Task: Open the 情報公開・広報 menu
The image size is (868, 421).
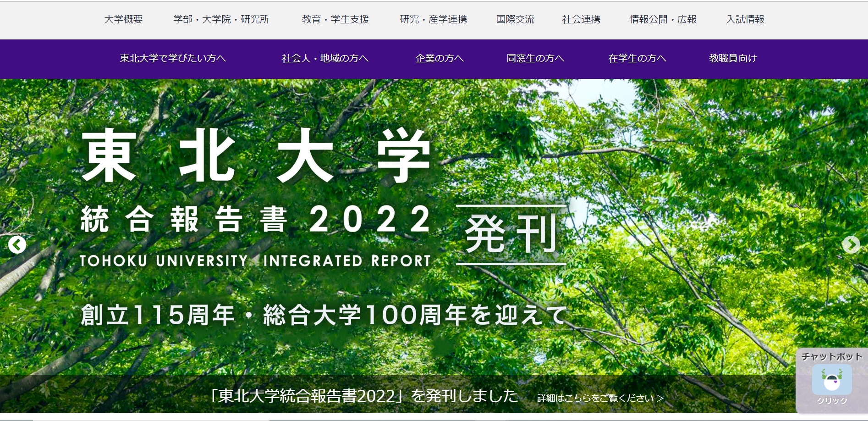Action: point(663,19)
